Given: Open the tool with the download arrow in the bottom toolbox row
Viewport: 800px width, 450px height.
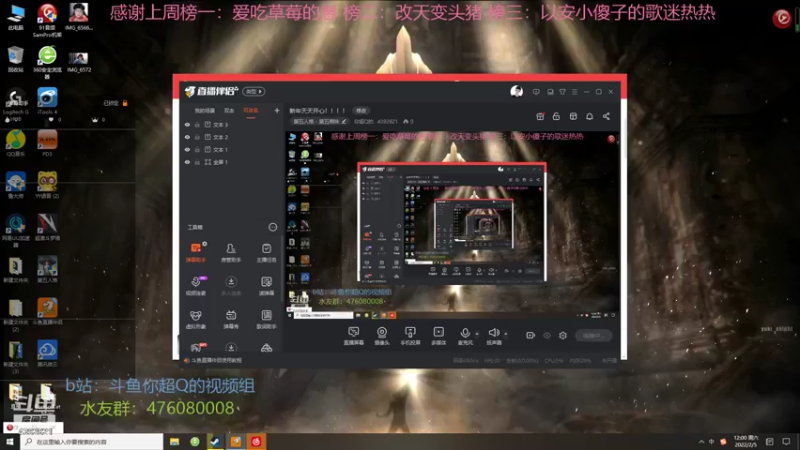Looking at the screenshot, I should [231, 347].
